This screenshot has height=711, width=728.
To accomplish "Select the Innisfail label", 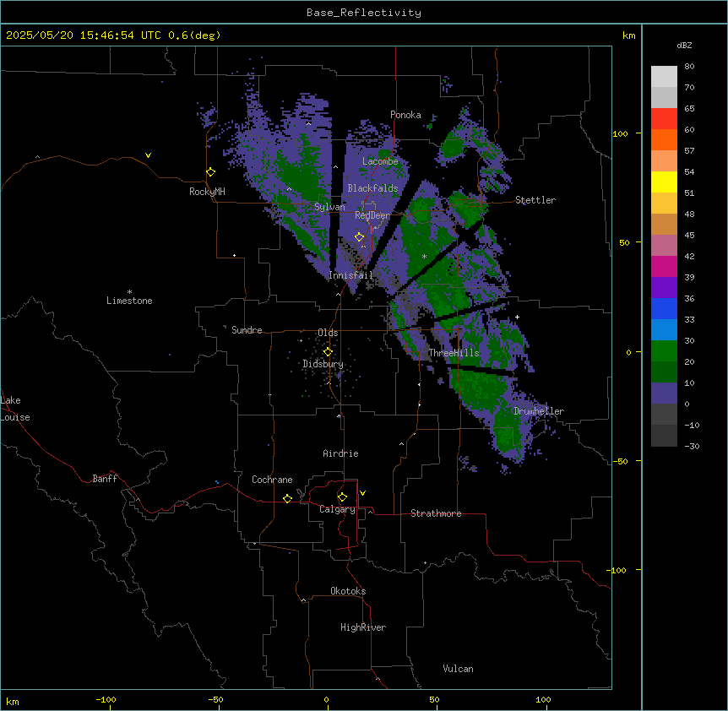I will 350,275.
